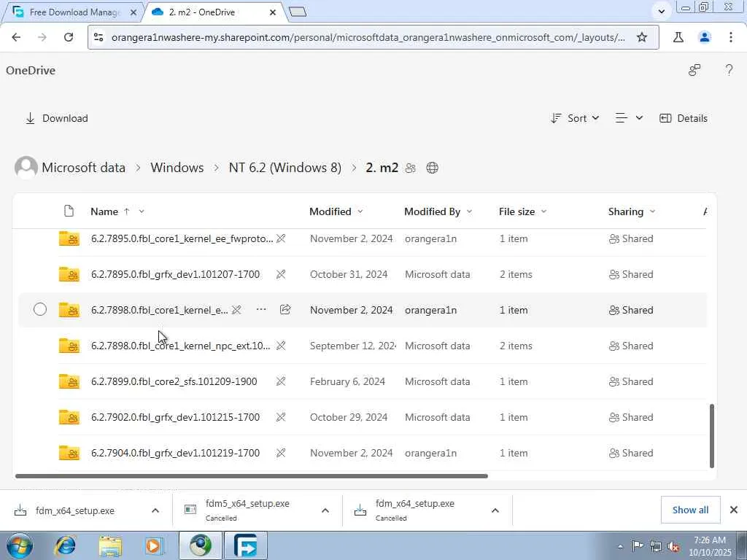Screen dimensions: 747x560
Task: Open folder 6.2.7895.0.fbl_core1_kernel_ee_fwproto...
Action: (x=182, y=238)
